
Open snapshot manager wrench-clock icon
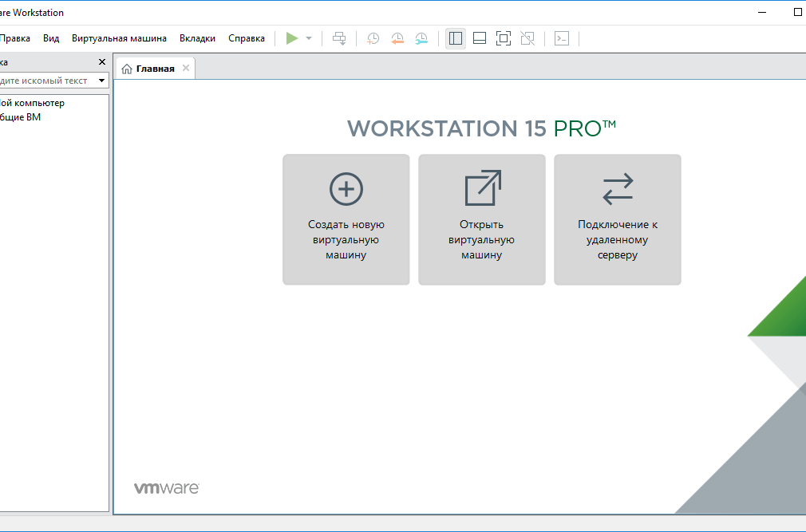421,38
